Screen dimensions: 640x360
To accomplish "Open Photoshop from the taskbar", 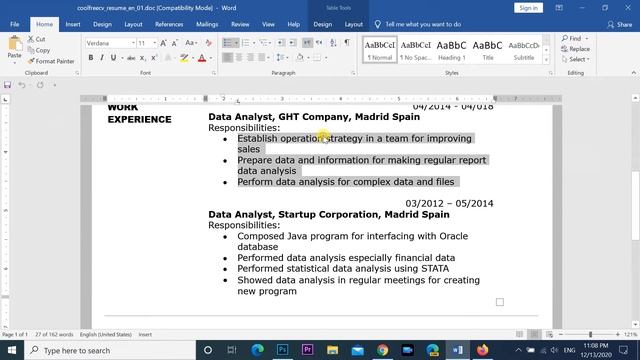I will pyautogui.click(x=282, y=350).
